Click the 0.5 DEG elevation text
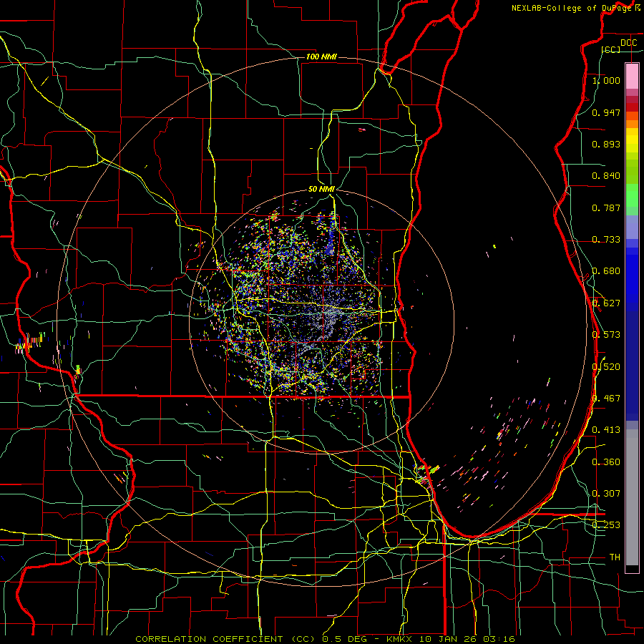Viewport: 644px width, 644px height. click(346, 639)
